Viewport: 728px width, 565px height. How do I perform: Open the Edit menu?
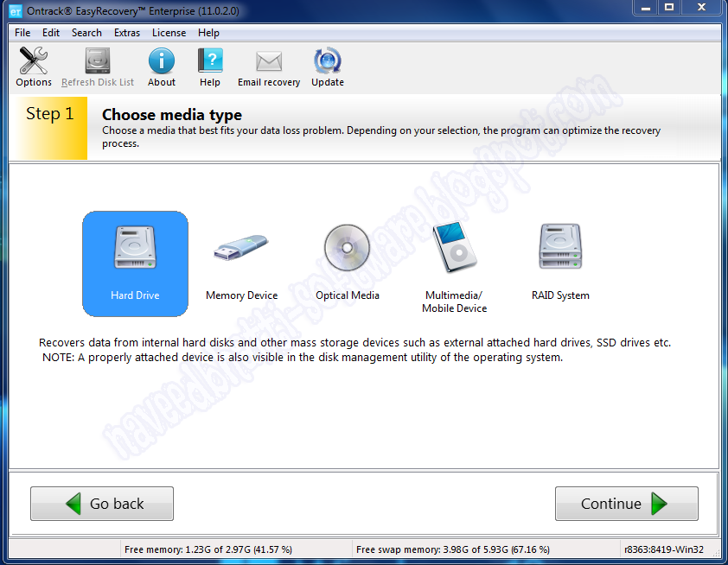pos(51,33)
